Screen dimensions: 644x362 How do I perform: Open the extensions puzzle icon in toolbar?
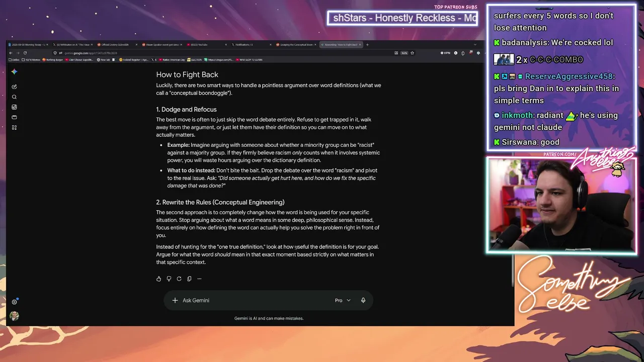(463, 53)
